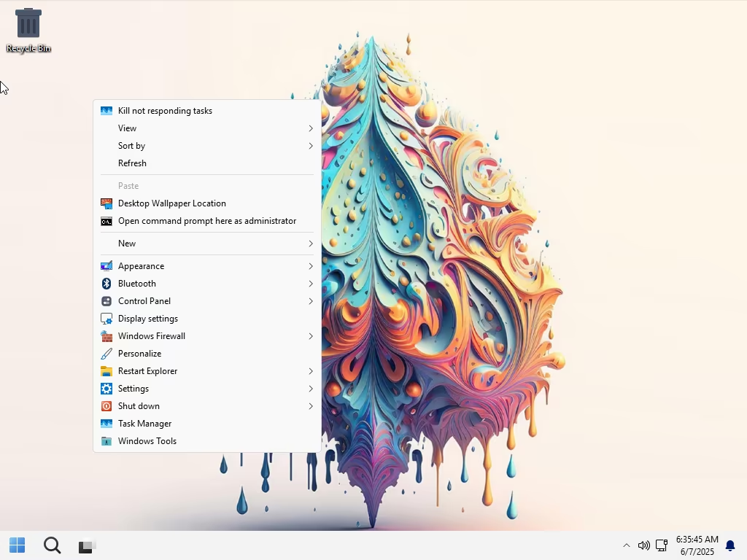
Task: Select the Settings label in menu
Action: click(133, 389)
